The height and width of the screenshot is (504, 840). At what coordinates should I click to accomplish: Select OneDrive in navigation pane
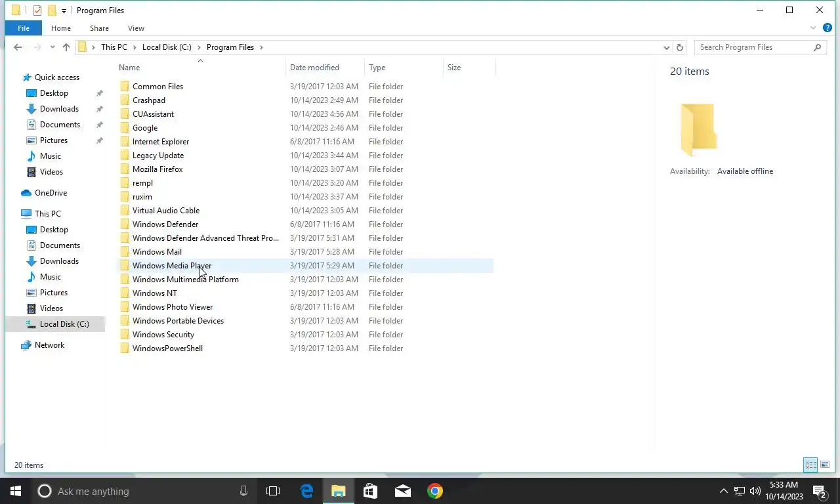[51, 193]
